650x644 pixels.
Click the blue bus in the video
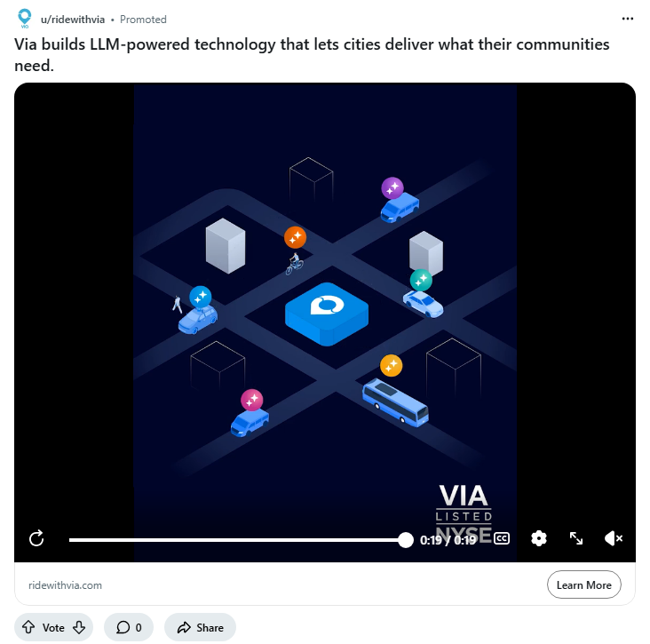coord(395,402)
